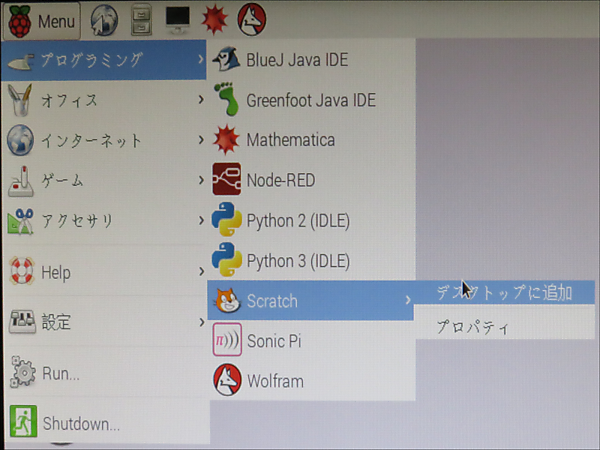This screenshot has width=600, height=450.
Task: Click the Run gear icon
Action: pos(23,372)
